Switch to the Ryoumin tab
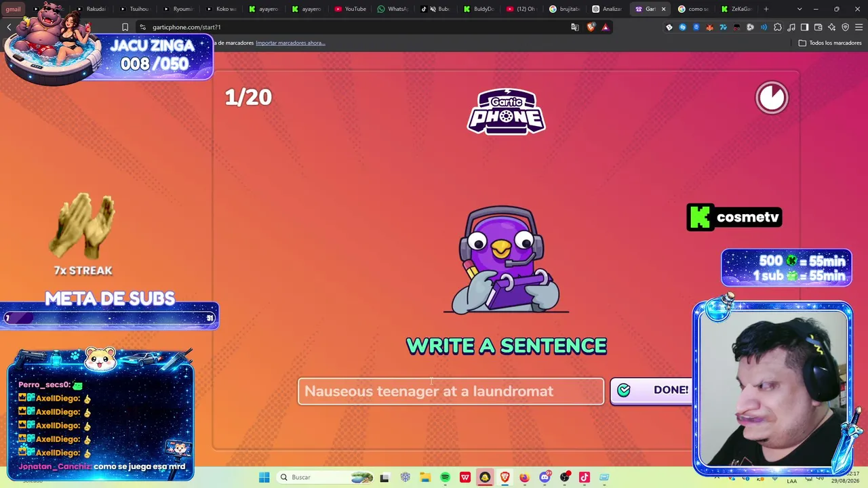 pos(178,9)
